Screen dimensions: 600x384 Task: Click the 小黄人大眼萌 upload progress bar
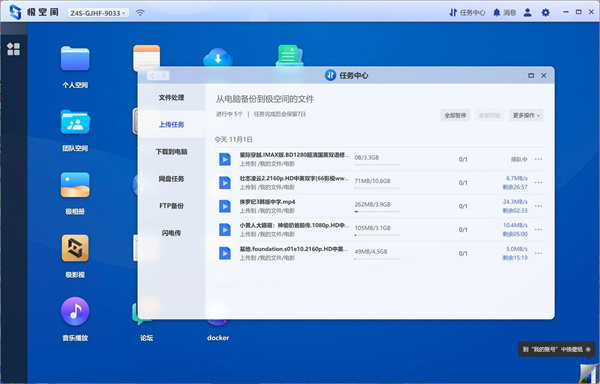click(x=377, y=235)
